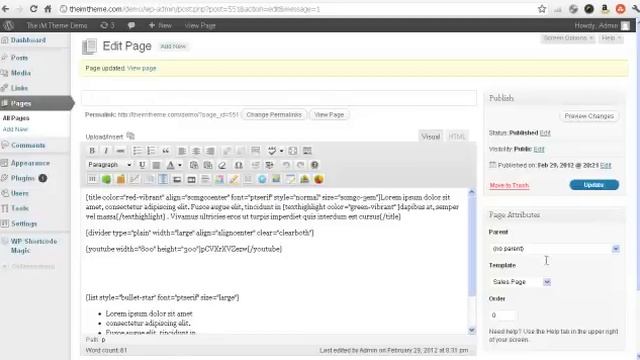
Task: Expand Help tab
Action: click(611, 38)
